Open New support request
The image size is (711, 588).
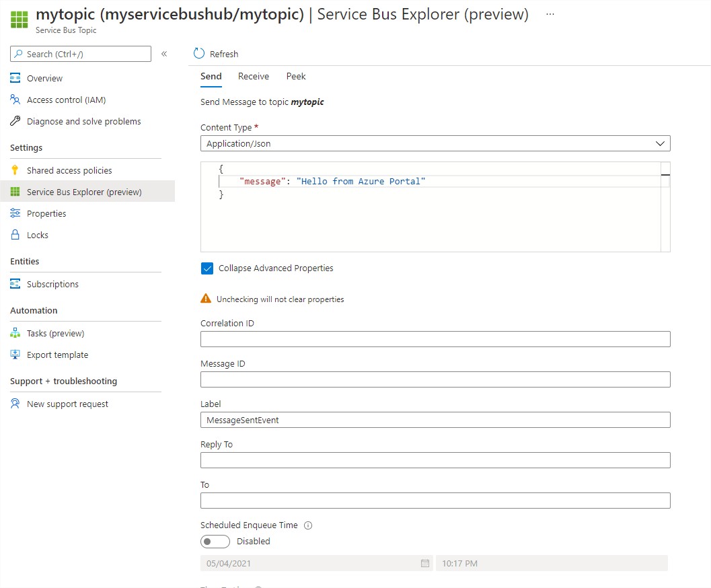tap(67, 404)
